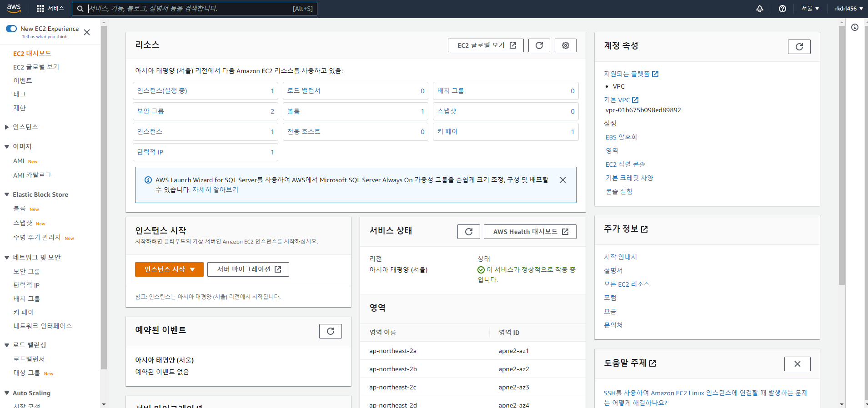
Task: Collapse the Auto Scaling section
Action: 7,393
